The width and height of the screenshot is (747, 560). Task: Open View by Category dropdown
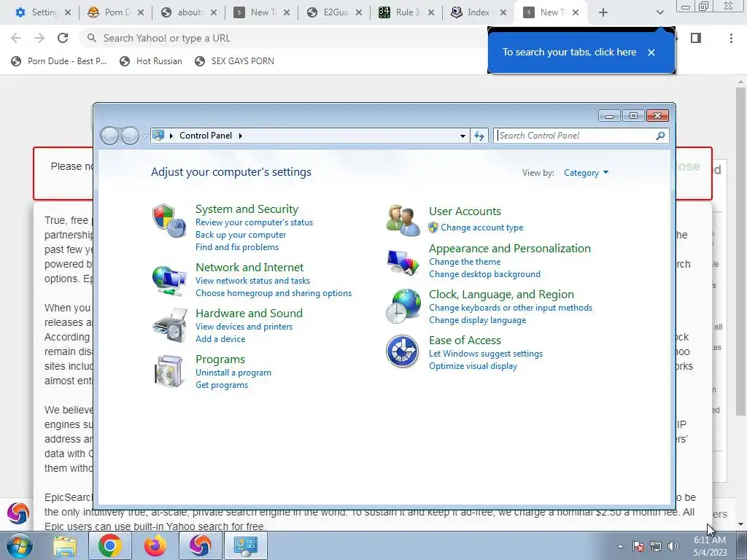(x=586, y=173)
